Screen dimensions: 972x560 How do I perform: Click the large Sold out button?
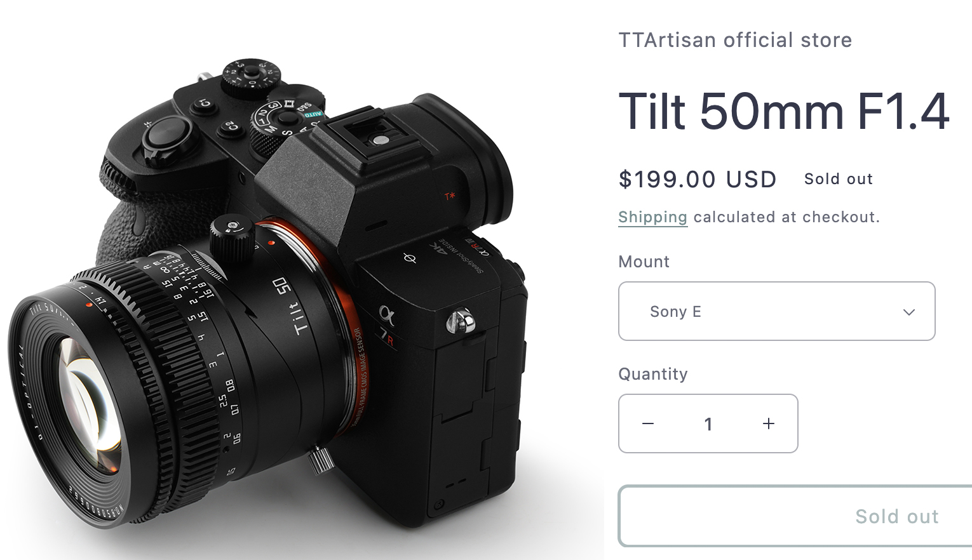pos(795,516)
